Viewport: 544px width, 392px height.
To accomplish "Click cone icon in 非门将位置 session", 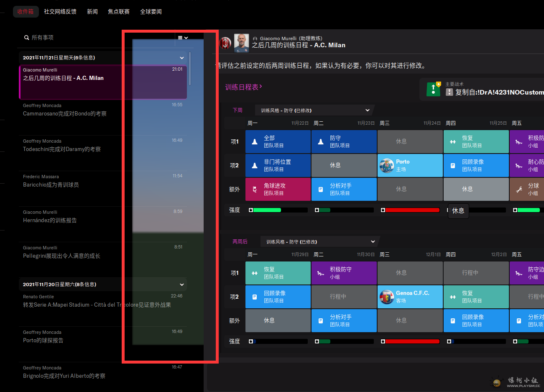I will click(x=255, y=166).
